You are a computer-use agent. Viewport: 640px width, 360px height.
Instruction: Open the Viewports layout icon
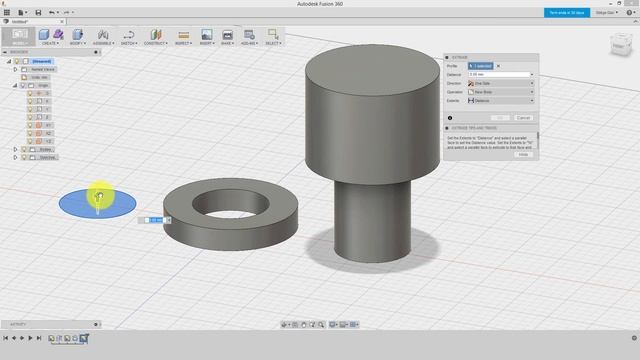[354, 324]
